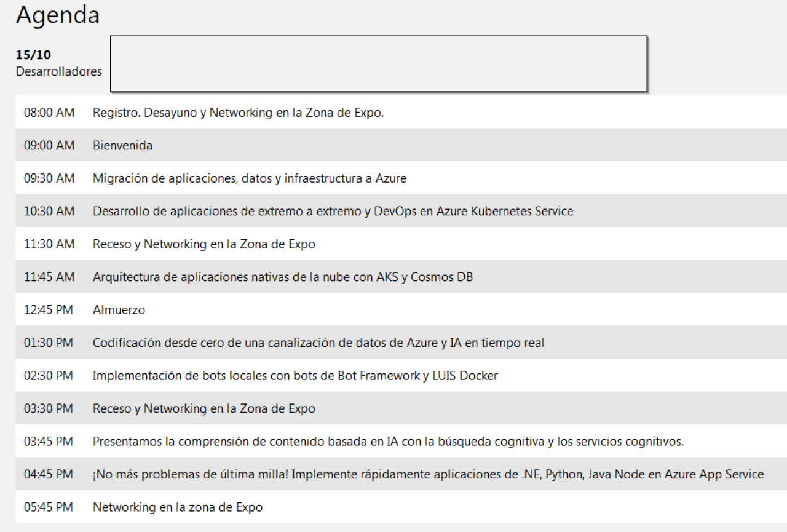Open the Bot Framework y LUIS Docker title

(x=295, y=376)
